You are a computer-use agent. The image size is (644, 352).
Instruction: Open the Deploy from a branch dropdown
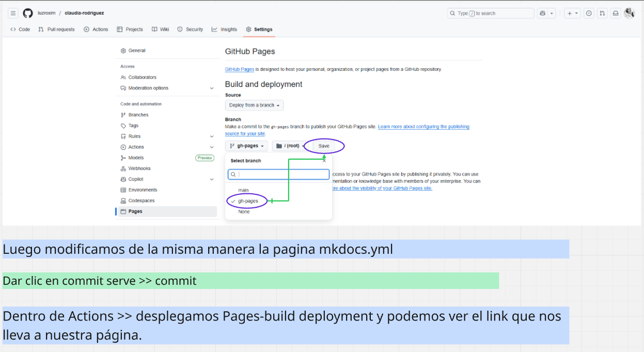(x=254, y=105)
